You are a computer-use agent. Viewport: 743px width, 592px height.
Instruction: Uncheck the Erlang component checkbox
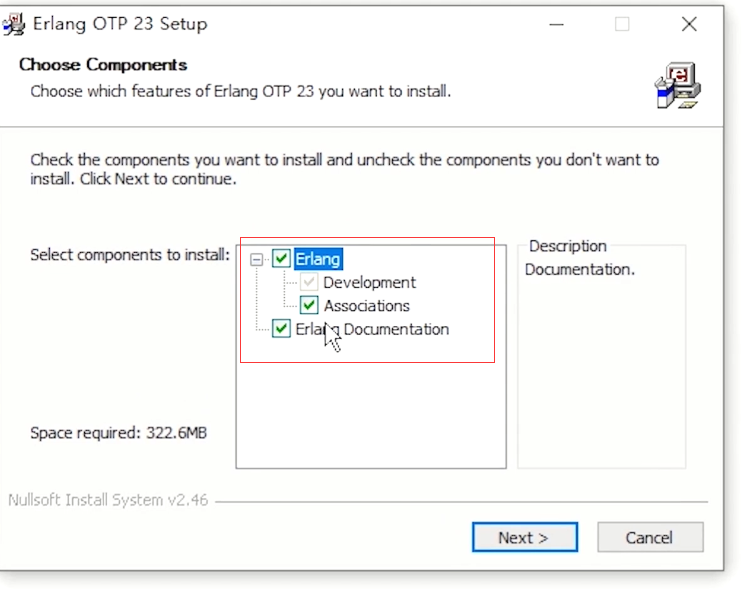(x=281, y=259)
